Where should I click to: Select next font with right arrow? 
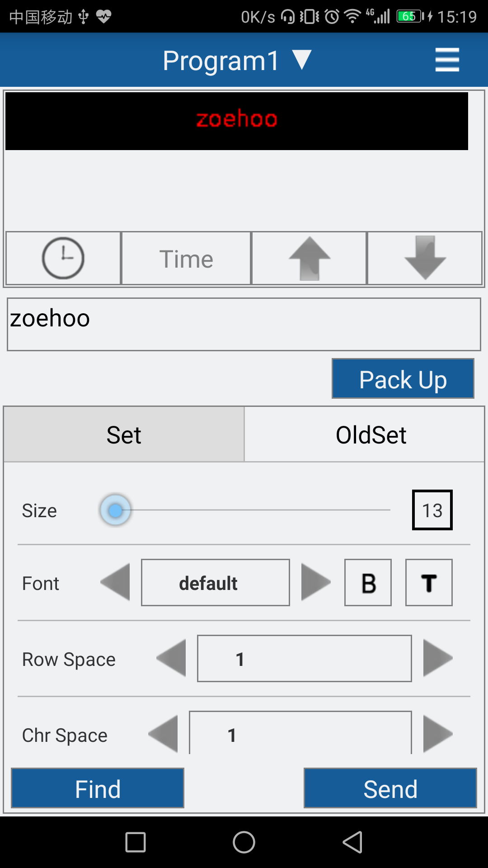[x=315, y=582]
